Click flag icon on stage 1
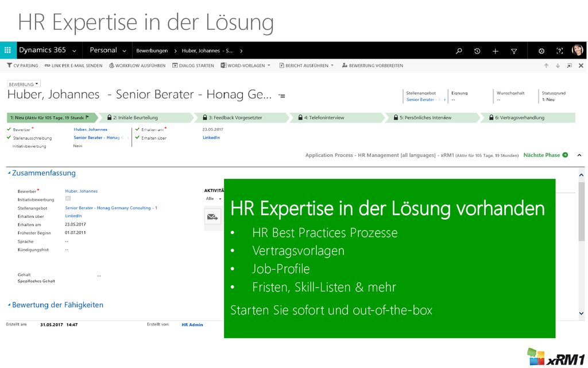 87,117
